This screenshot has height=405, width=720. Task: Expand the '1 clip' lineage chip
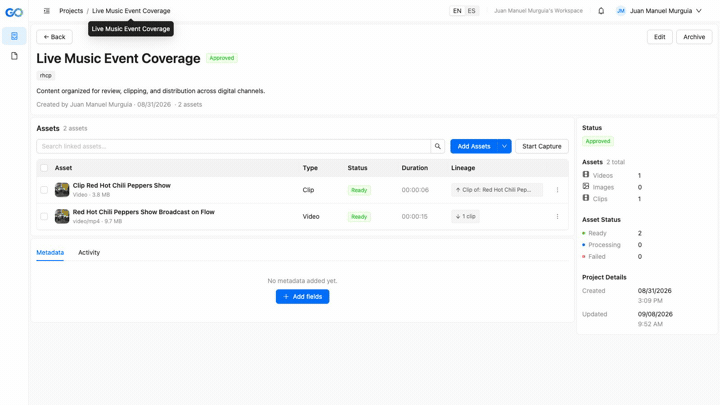click(465, 216)
